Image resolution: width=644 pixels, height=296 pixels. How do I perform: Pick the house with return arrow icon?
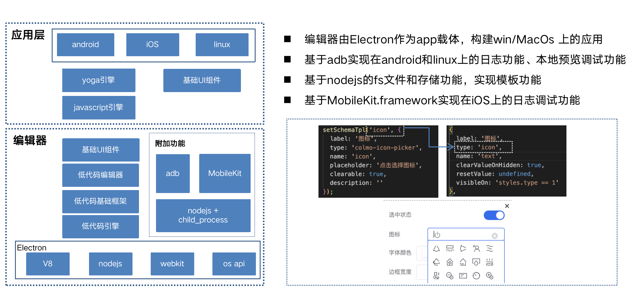[x=463, y=262]
